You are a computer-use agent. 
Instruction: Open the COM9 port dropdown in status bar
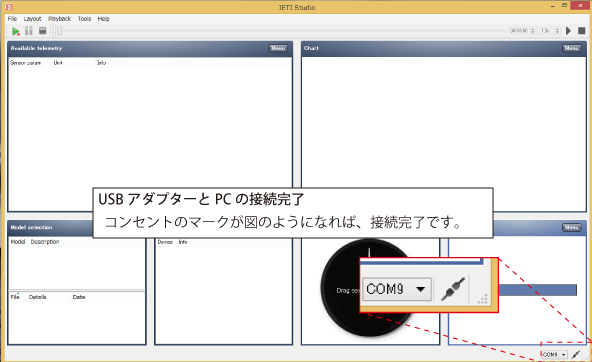tap(554, 354)
